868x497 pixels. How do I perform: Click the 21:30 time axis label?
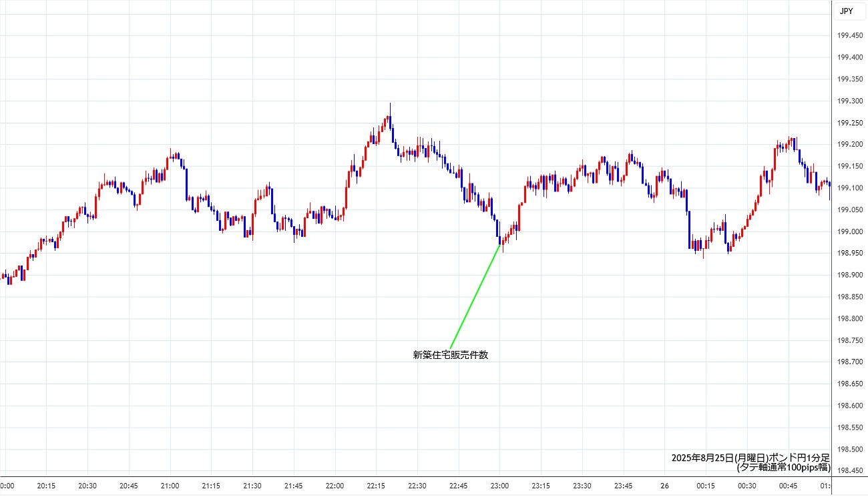(252, 486)
